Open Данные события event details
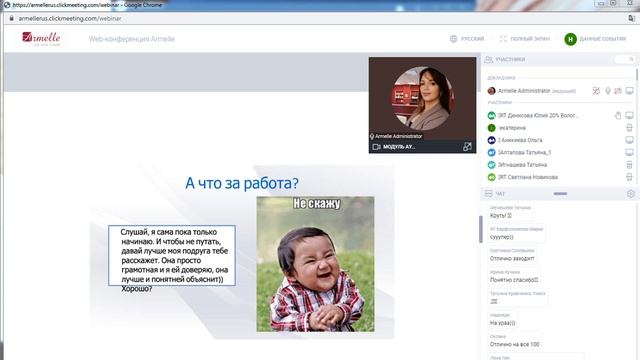The image size is (640, 360). (x=602, y=39)
